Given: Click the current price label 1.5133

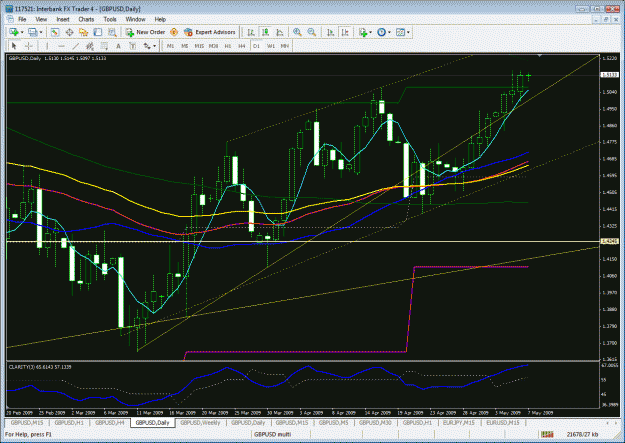Looking at the screenshot, I should coord(609,75).
